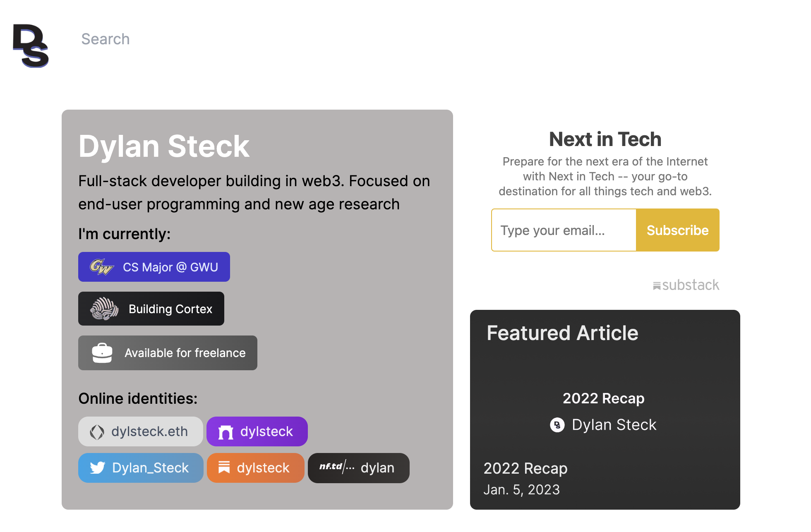The height and width of the screenshot is (532, 811).
Task: Click the Twitter bird icon
Action: coord(98,468)
